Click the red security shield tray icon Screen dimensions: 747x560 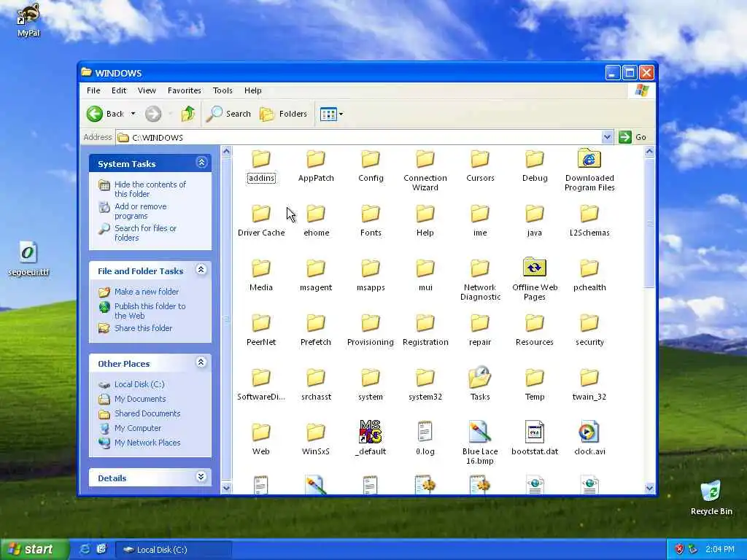[x=679, y=549]
